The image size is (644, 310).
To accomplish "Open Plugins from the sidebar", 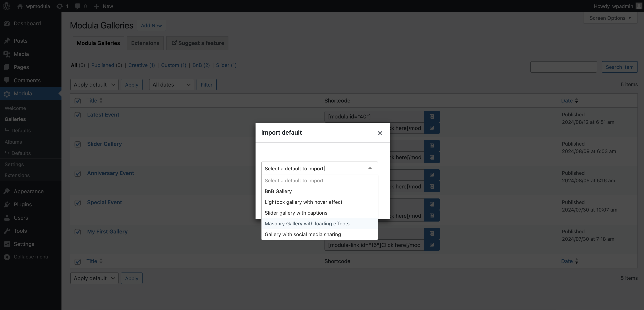I will click(x=22, y=204).
